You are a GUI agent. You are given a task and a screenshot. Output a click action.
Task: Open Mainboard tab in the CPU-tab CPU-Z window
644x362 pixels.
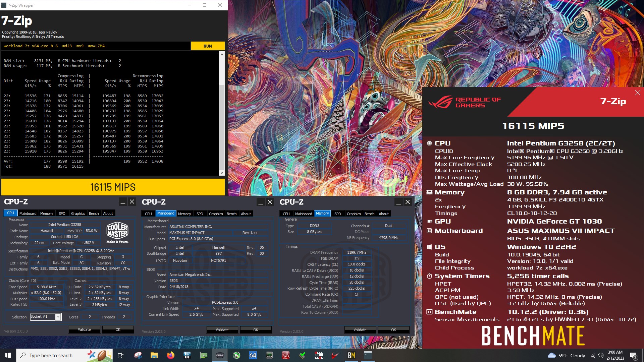click(x=28, y=214)
